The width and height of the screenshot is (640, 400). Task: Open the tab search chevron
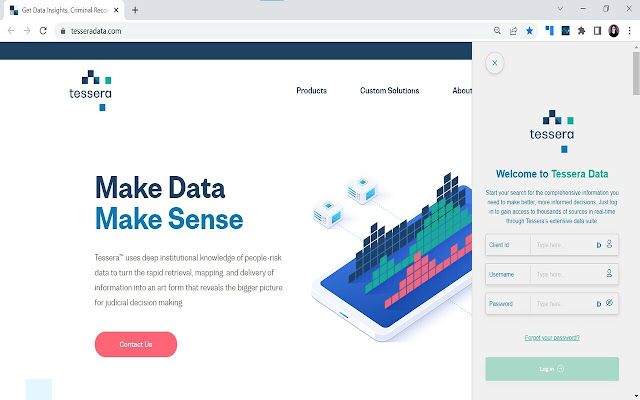(x=560, y=9)
